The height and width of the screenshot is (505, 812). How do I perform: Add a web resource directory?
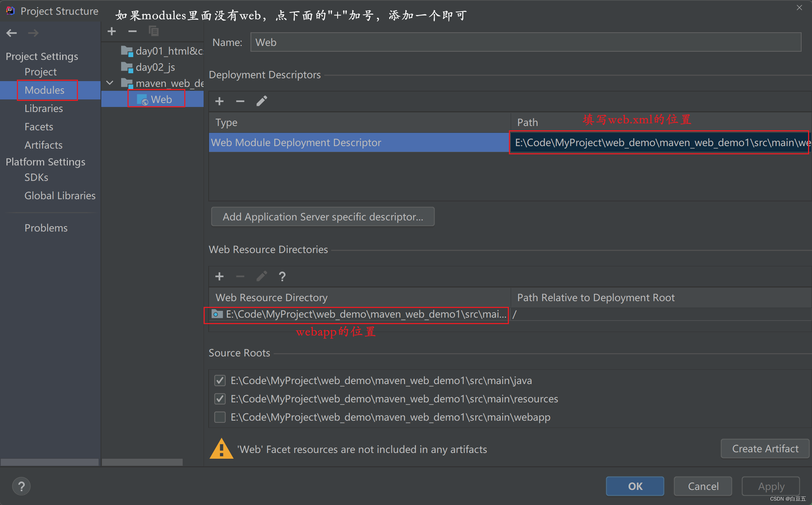pos(219,276)
